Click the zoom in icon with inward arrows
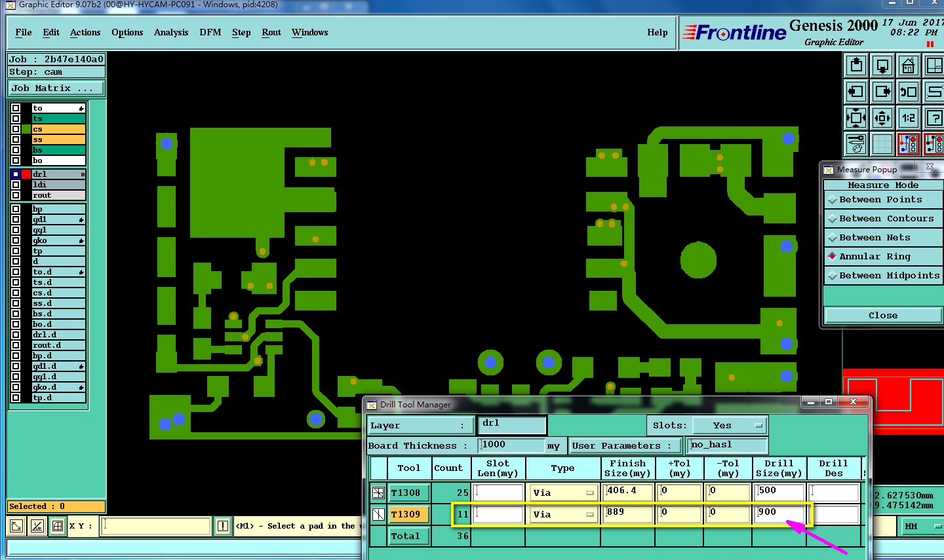Viewport: 944px width, 560px height. (x=856, y=118)
